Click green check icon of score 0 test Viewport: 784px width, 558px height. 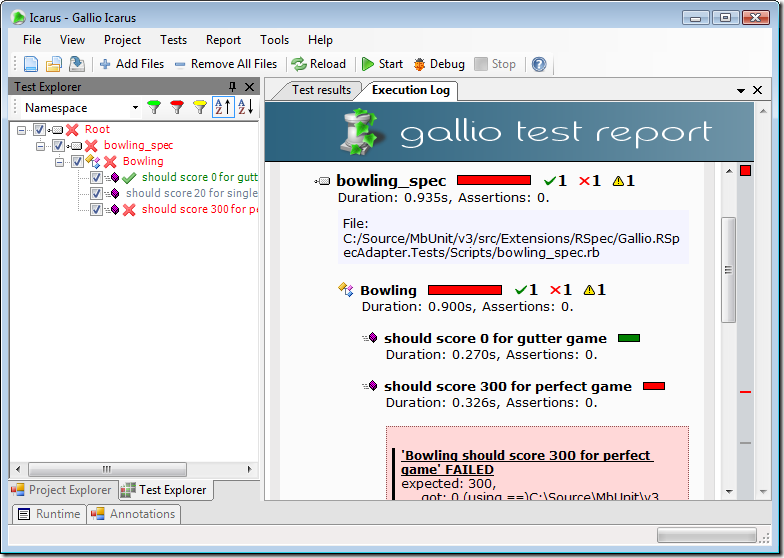129,178
